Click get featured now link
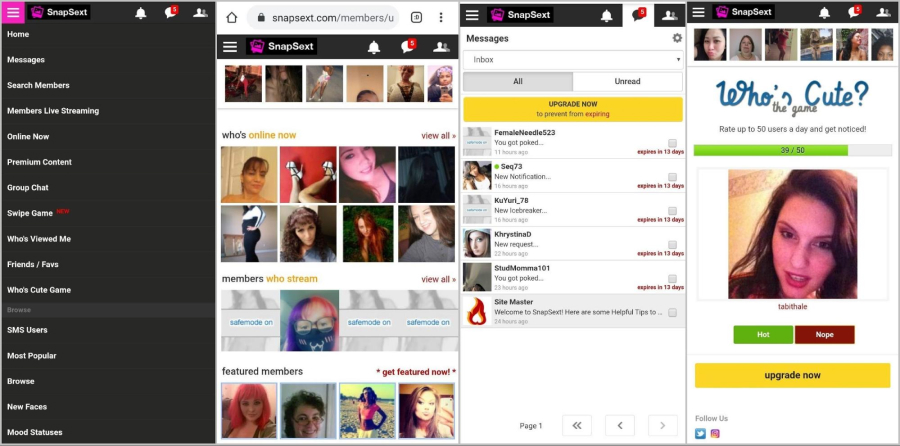The width and height of the screenshot is (900, 446). pyautogui.click(x=416, y=372)
